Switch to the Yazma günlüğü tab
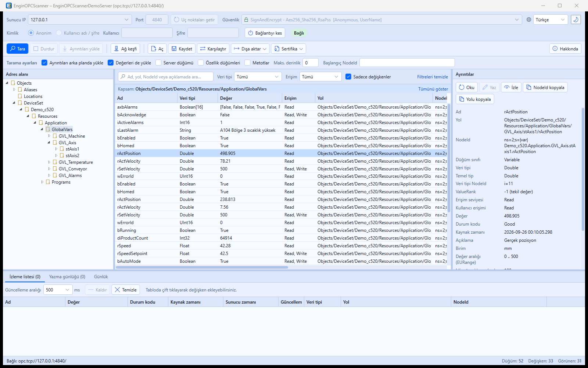Viewport: 588px width, 368px height. click(x=67, y=277)
